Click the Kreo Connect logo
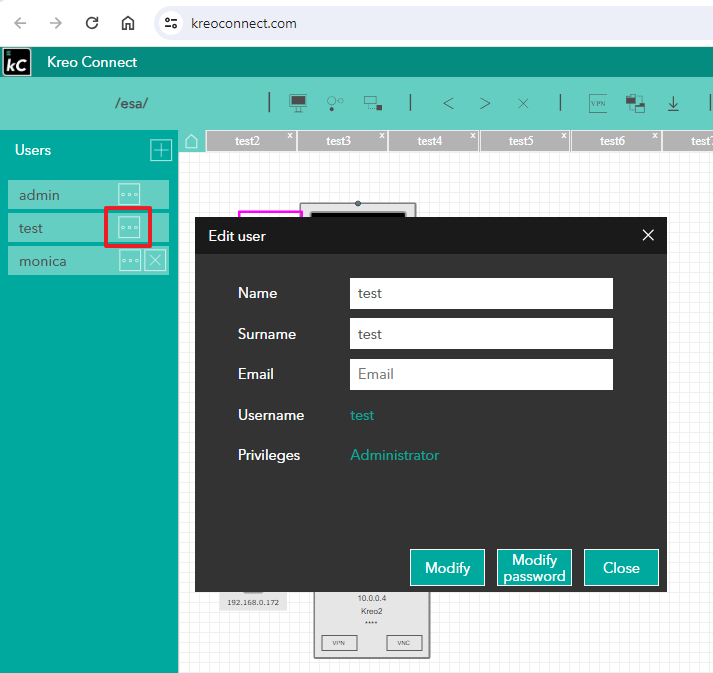Image resolution: width=713 pixels, height=673 pixels. tap(17, 62)
